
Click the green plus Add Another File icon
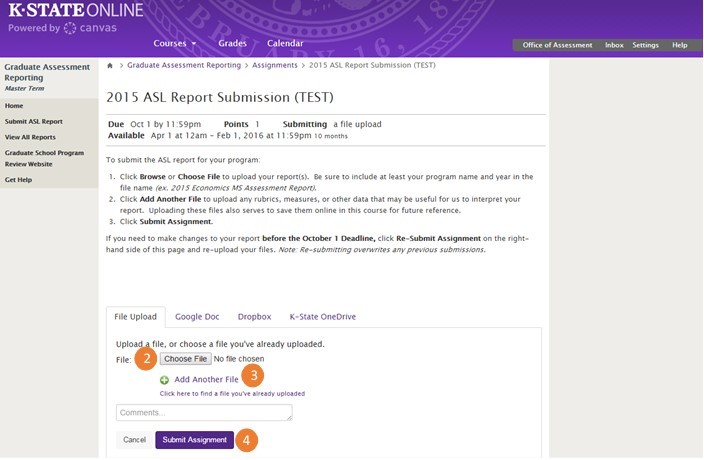(x=164, y=380)
